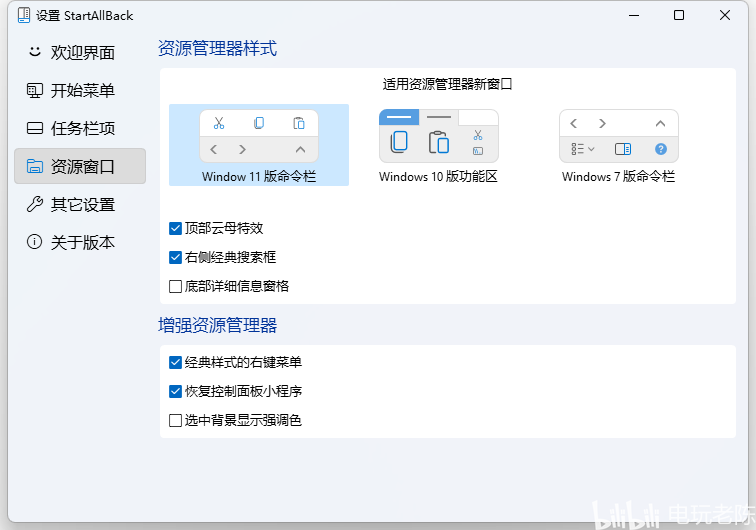This screenshot has height=530, width=756.
Task: Click the scissors cut icon in Window 11 preview
Action: (219, 123)
